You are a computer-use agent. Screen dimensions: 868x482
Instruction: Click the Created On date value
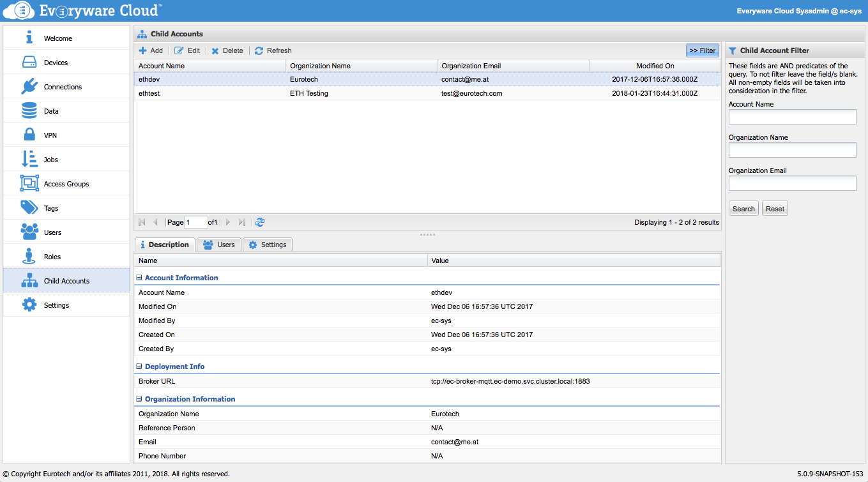[482, 335]
